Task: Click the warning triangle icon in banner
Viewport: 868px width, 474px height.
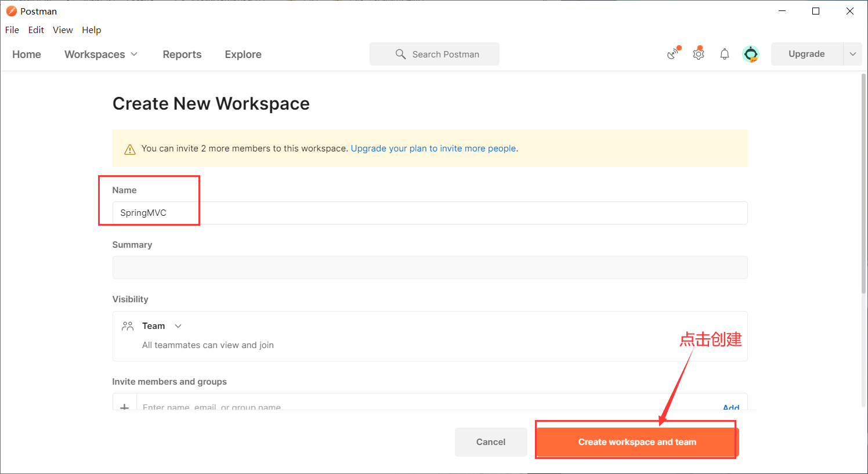Action: [x=130, y=149]
